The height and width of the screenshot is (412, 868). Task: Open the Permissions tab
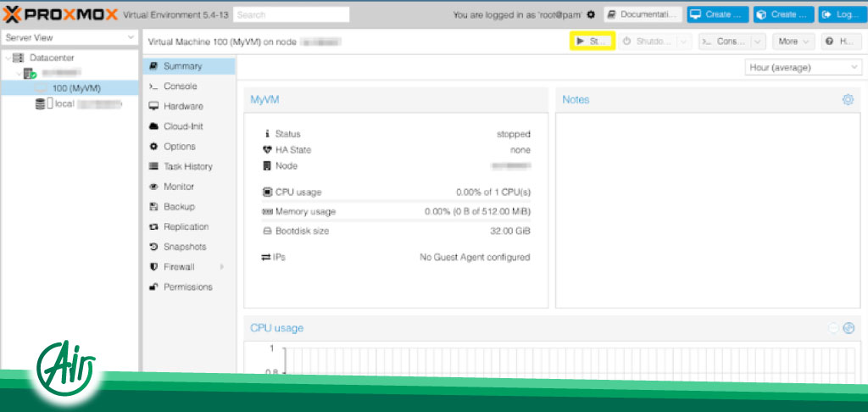click(189, 287)
